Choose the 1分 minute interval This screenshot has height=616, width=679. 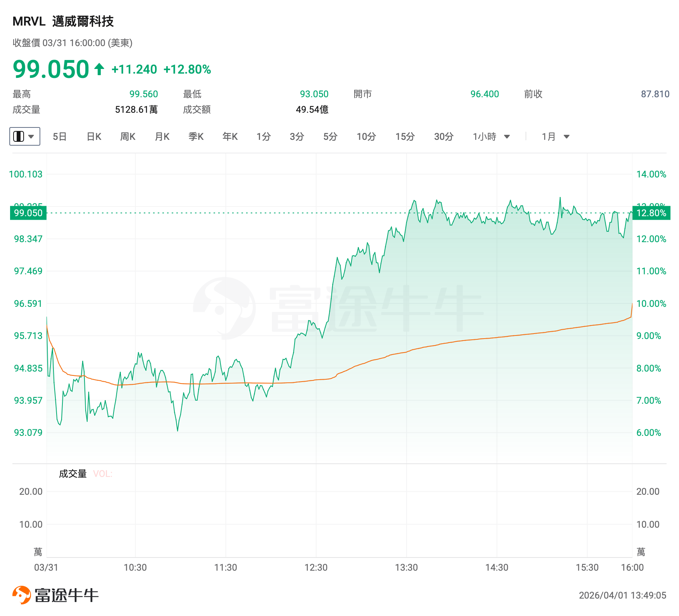point(264,137)
